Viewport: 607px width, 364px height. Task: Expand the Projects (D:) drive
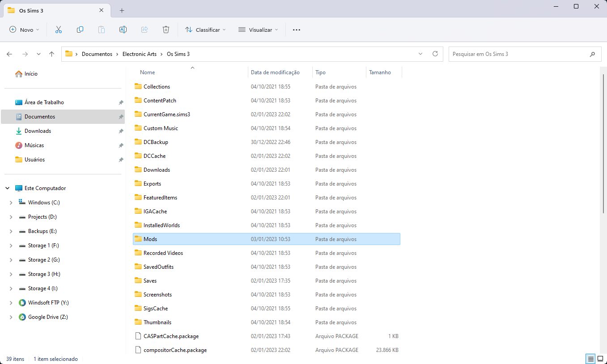click(11, 217)
